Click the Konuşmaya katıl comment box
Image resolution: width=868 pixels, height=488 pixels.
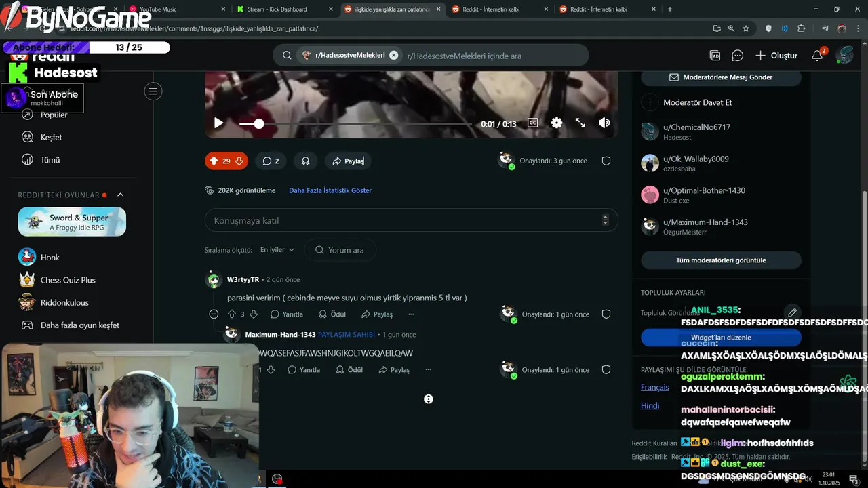[412, 220]
